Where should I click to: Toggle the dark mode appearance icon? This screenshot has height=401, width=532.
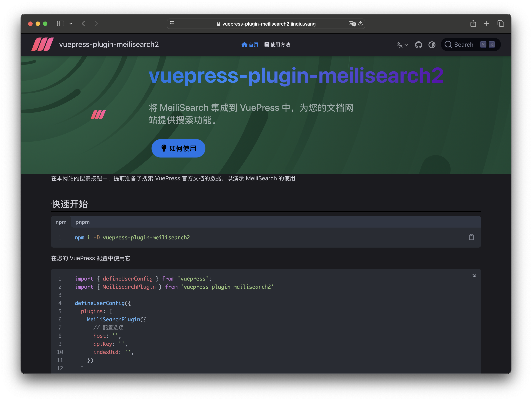[x=432, y=45]
